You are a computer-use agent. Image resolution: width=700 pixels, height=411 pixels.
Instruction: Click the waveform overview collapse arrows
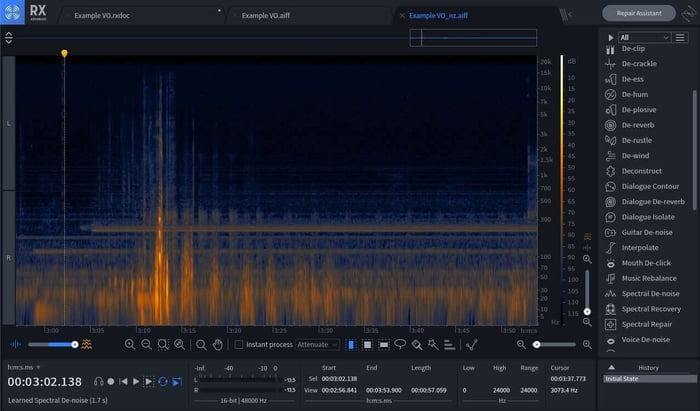coord(8,38)
